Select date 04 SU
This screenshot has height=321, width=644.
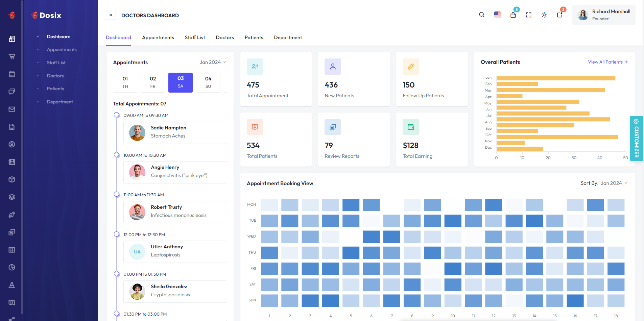pos(208,82)
